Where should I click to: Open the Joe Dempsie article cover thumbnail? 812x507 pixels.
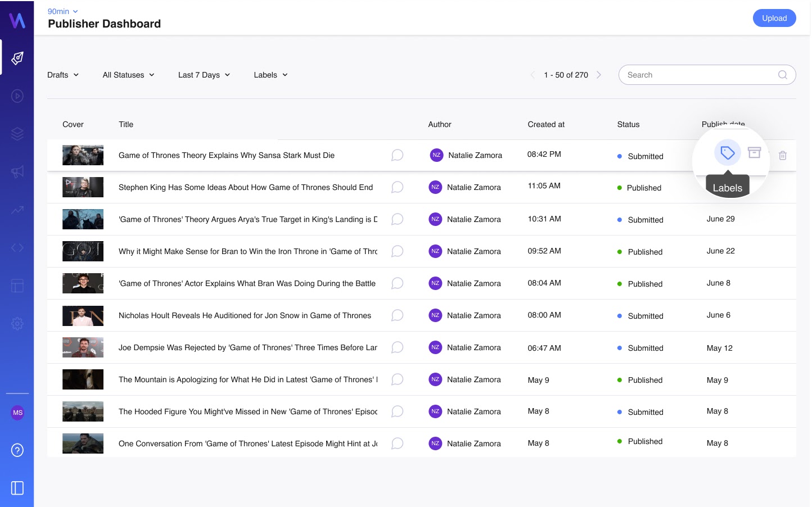click(x=83, y=347)
